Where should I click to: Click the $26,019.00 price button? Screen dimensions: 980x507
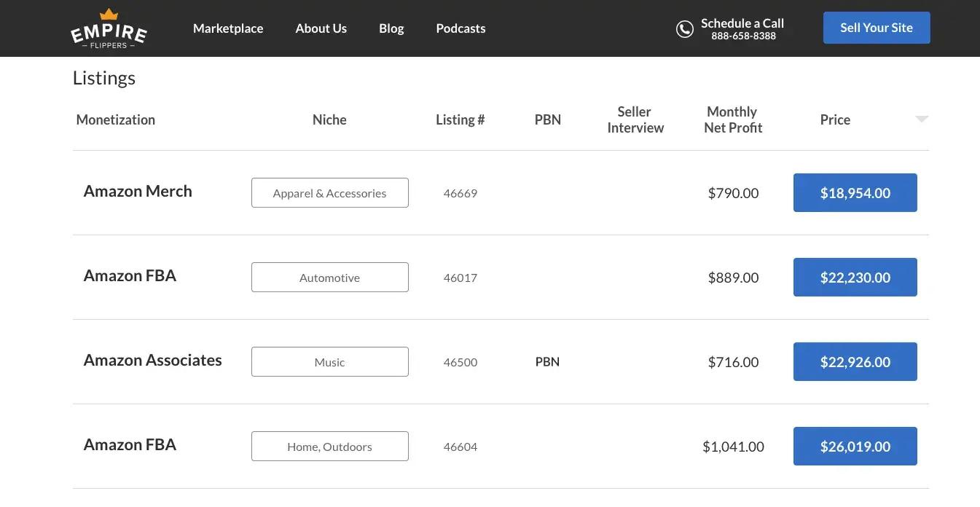[855, 447]
